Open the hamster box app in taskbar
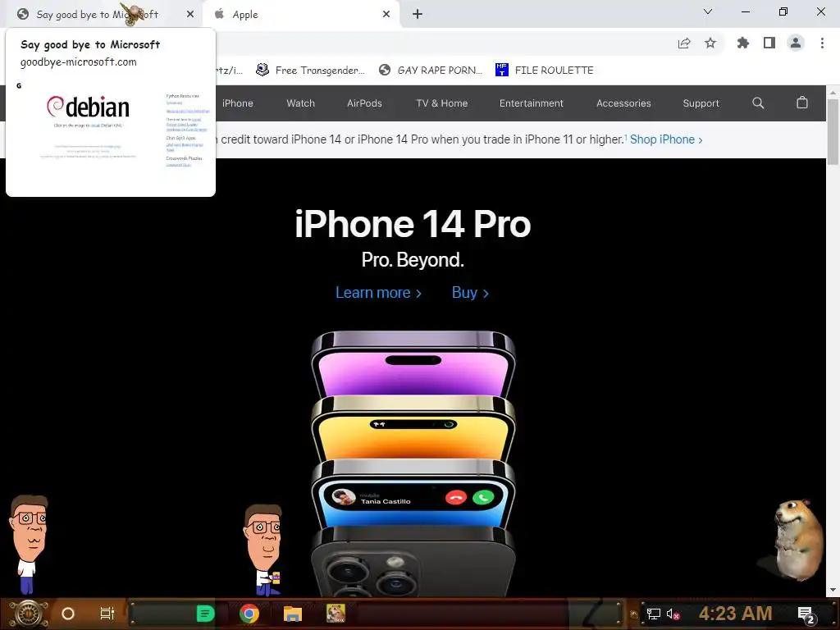The height and width of the screenshot is (630, 840). [x=336, y=614]
